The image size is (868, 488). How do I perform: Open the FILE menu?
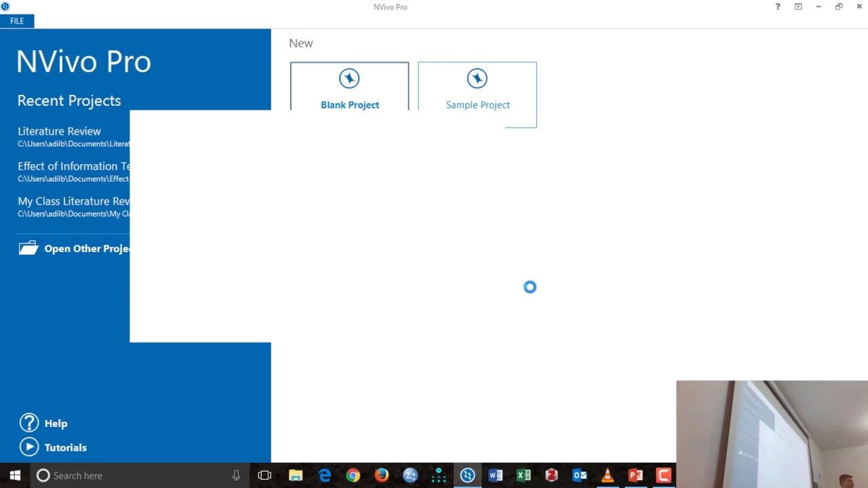17,21
